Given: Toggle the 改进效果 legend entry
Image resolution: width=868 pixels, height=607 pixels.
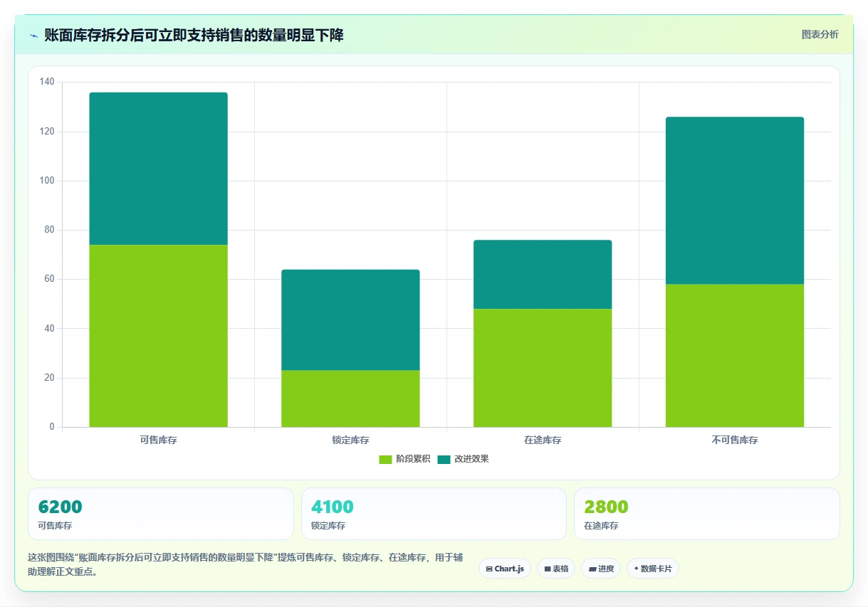Looking at the screenshot, I should [x=463, y=459].
